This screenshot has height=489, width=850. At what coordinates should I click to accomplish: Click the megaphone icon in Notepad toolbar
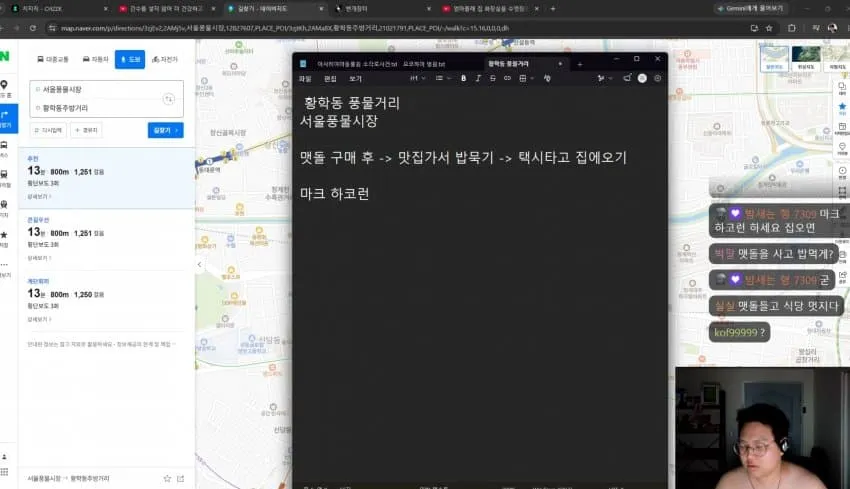tap(627, 78)
